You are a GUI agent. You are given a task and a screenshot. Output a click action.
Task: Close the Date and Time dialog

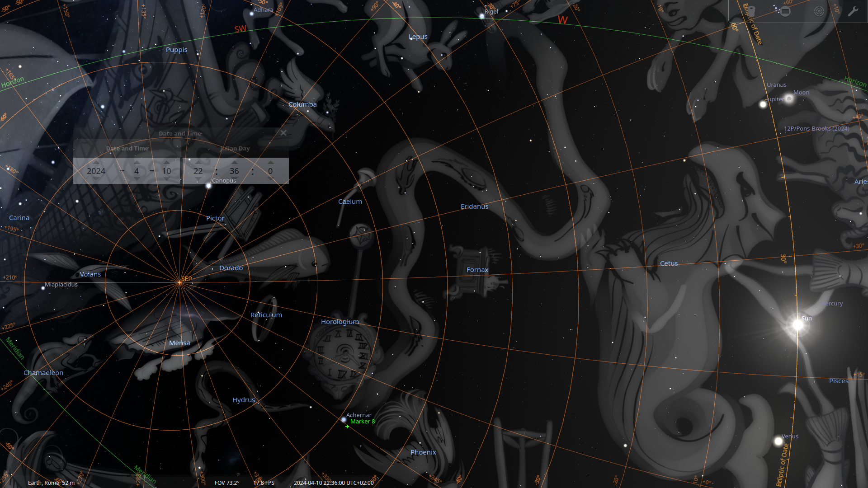[x=283, y=133]
